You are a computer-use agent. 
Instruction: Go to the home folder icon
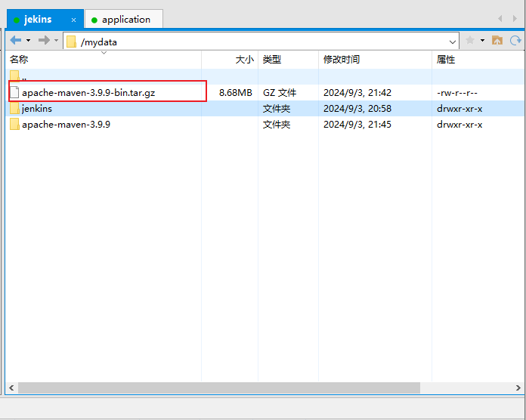point(497,40)
